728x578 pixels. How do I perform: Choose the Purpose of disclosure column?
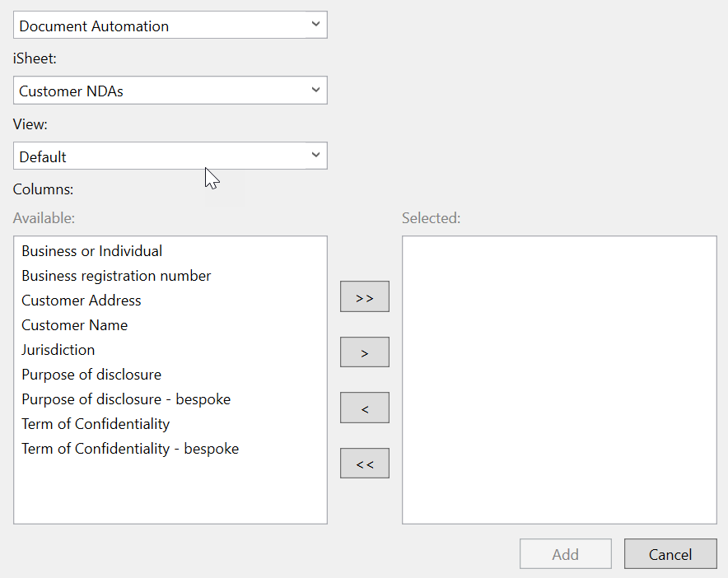[91, 375]
